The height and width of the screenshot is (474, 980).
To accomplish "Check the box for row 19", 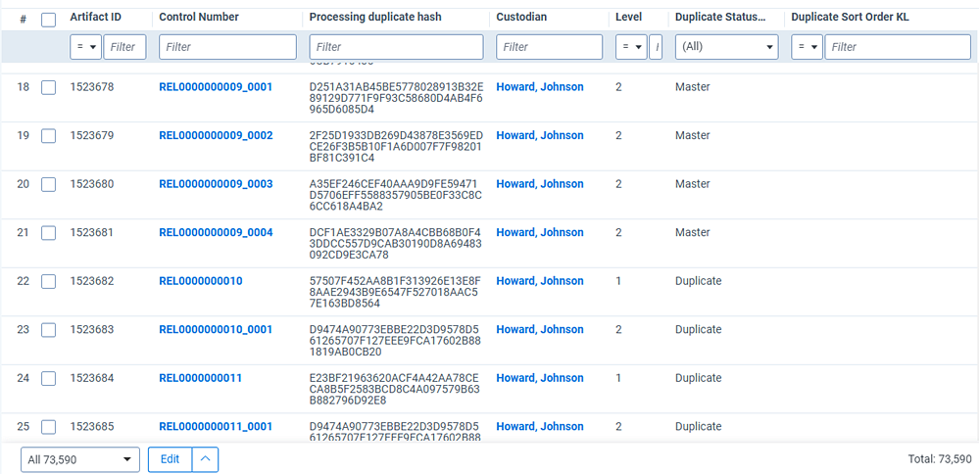I will point(48,135).
